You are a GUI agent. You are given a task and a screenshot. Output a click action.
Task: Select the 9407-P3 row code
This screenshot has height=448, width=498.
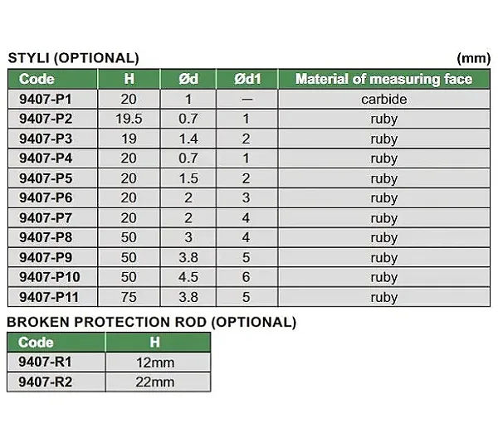coord(53,139)
